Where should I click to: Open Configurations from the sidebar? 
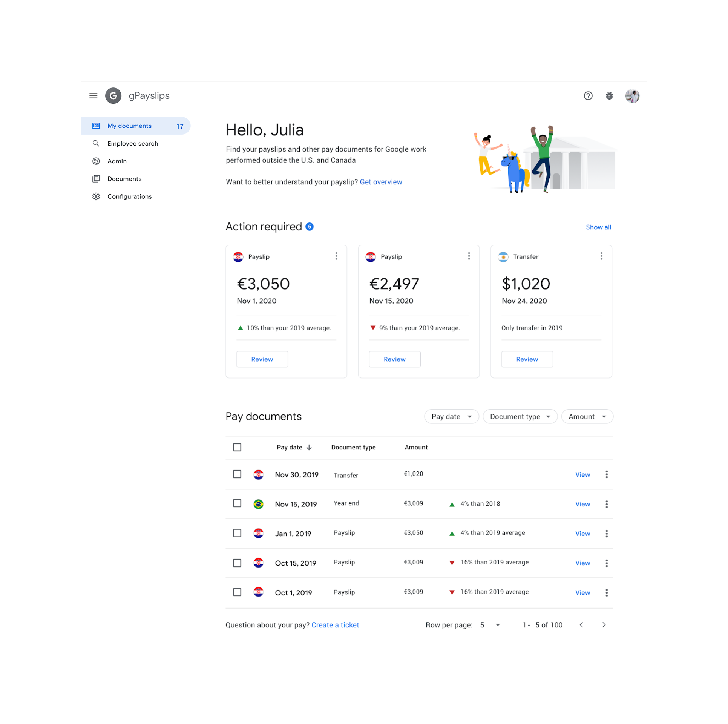coord(130,196)
